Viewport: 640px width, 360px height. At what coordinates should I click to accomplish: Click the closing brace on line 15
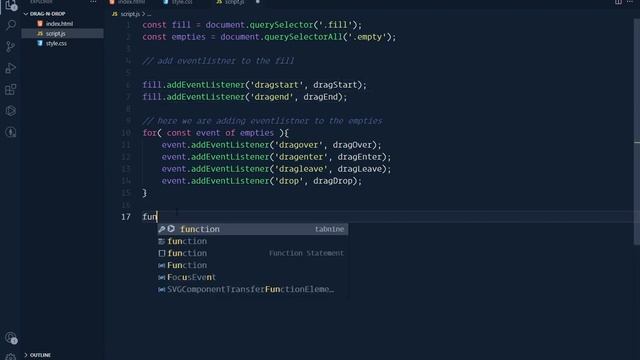pos(144,193)
